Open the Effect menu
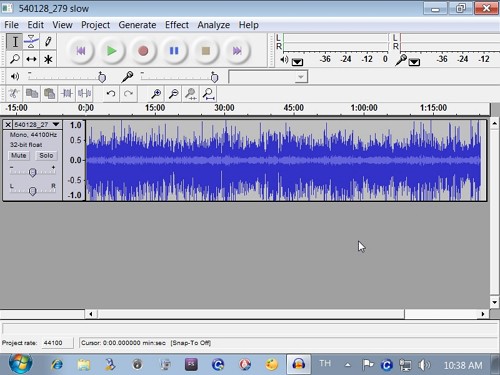Viewport: 500px width, 375px height. (177, 25)
